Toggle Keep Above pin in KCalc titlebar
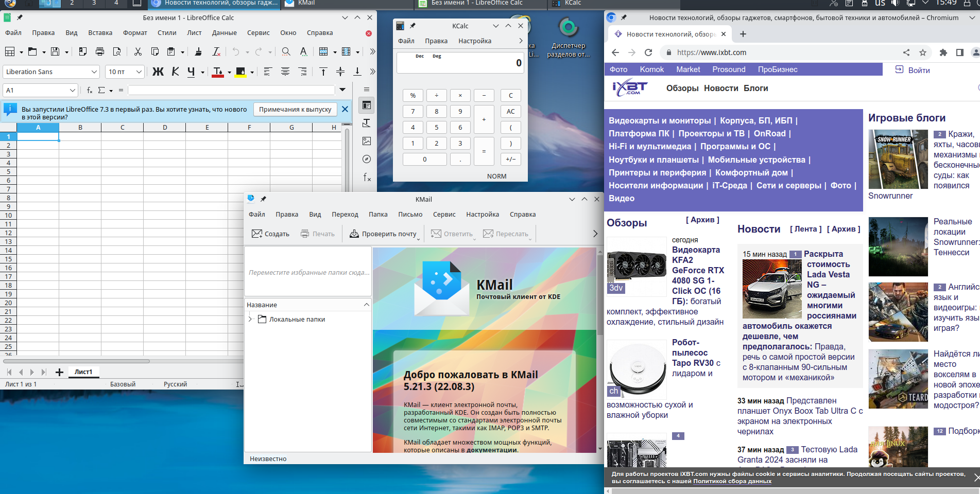 [412, 26]
